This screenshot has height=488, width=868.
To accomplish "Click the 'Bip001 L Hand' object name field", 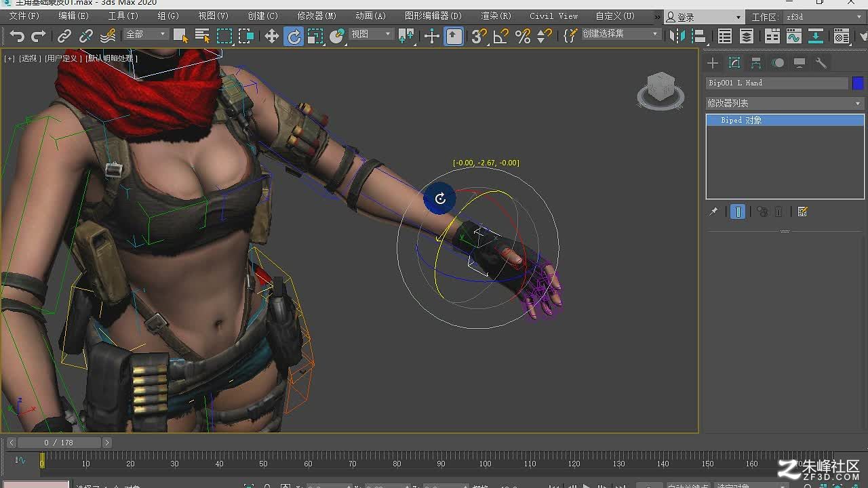I will tap(777, 83).
